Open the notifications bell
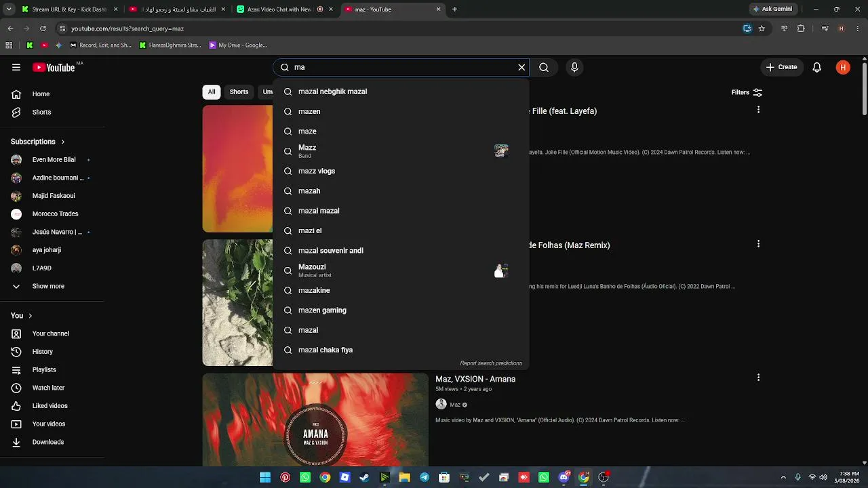The width and height of the screenshot is (868, 488). click(817, 67)
